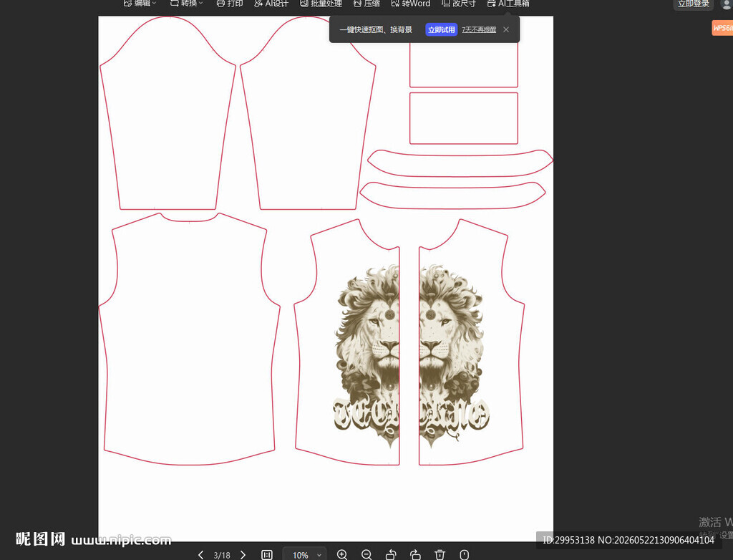Screen dimensions: 733x560
Task: Open 改尺寸 (Resize) tool
Action: point(459,4)
